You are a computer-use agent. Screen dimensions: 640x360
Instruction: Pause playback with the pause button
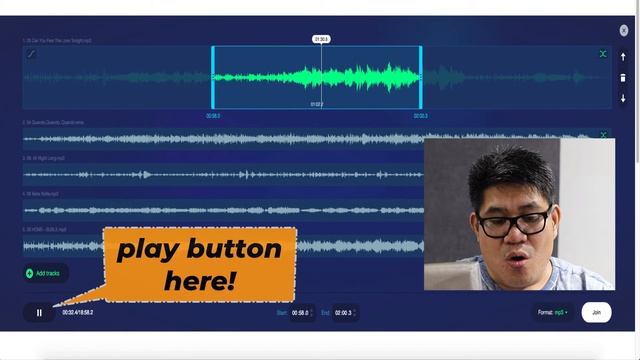39,313
